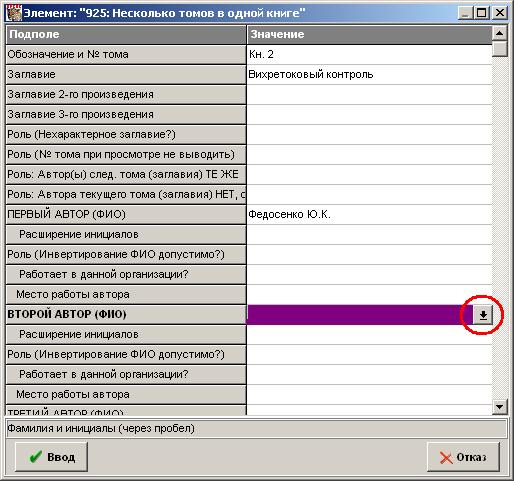Click value cell for first 'Расширение инициалов'

[x=369, y=234]
